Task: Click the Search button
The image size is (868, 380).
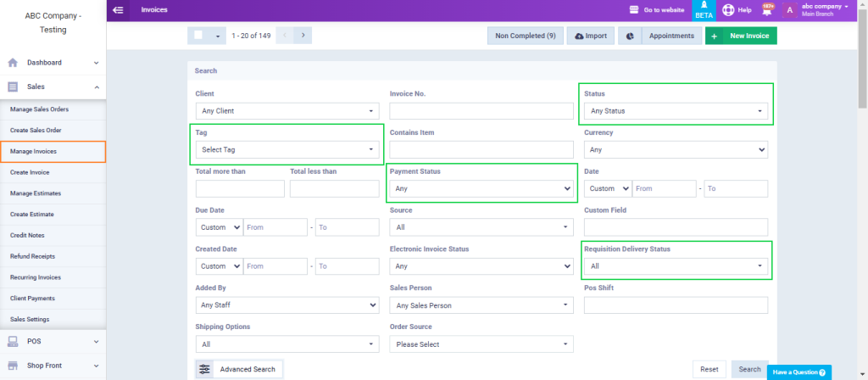Action: [749, 370]
